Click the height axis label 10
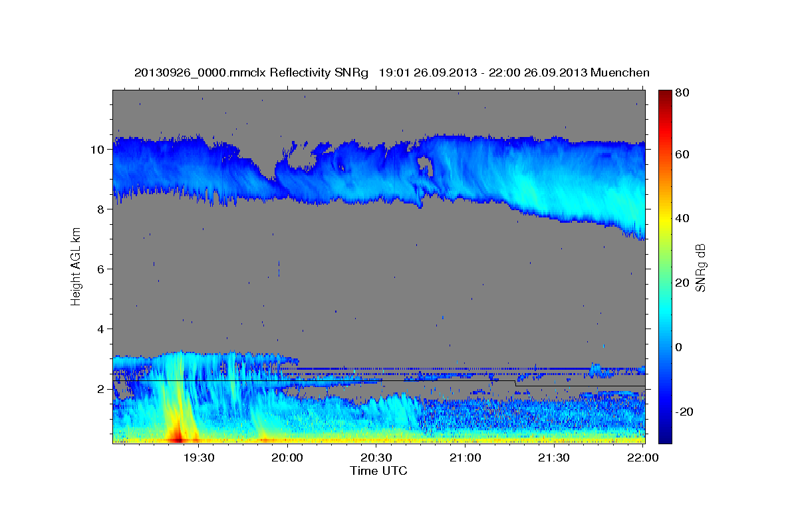 98,149
